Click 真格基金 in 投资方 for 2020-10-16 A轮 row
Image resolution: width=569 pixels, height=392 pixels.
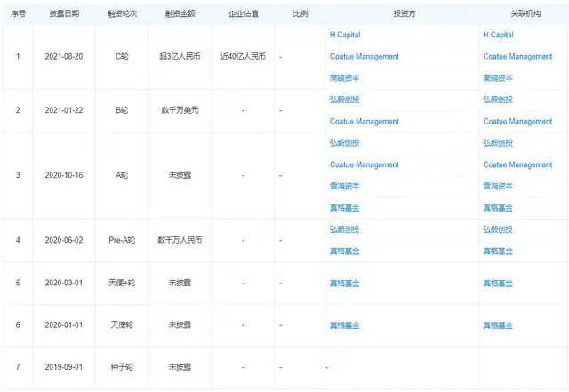point(344,208)
